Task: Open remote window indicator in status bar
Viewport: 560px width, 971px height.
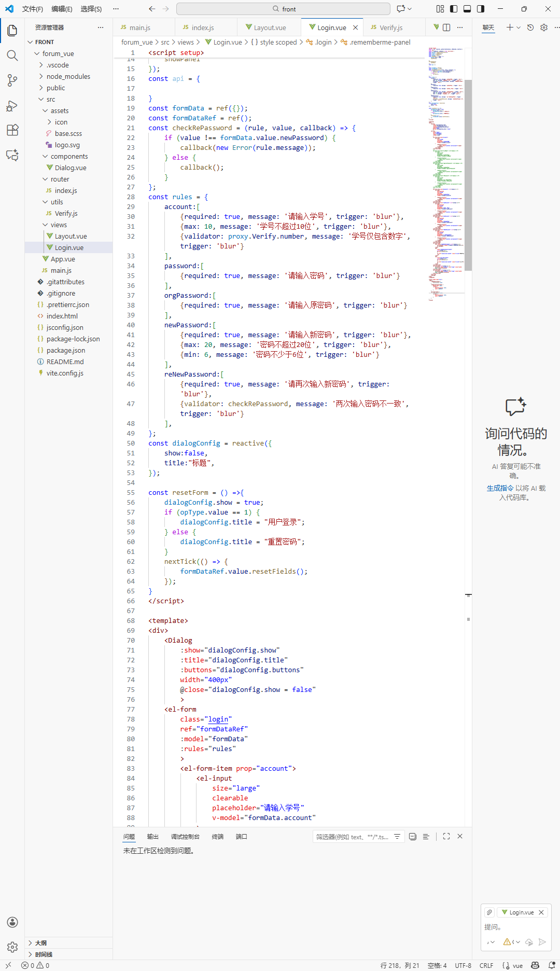Action: [x=8, y=965]
